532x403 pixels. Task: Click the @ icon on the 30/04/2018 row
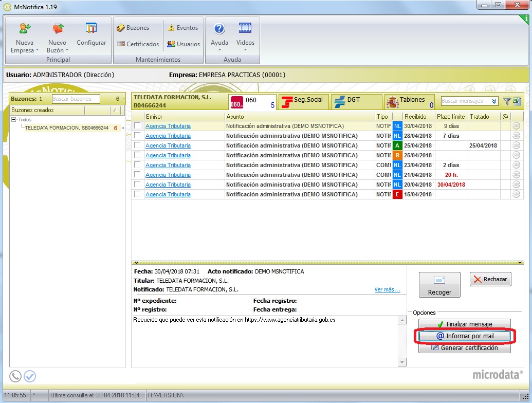point(517,126)
